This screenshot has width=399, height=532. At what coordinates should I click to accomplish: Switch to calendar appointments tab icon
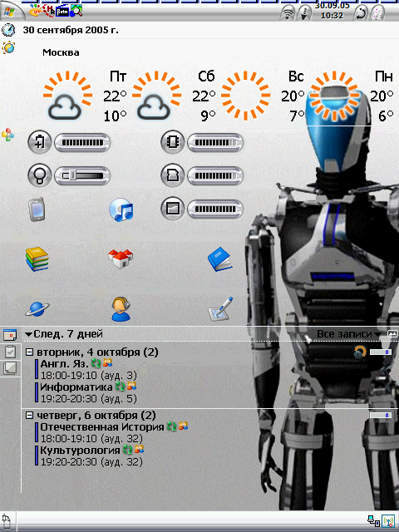click(x=10, y=334)
